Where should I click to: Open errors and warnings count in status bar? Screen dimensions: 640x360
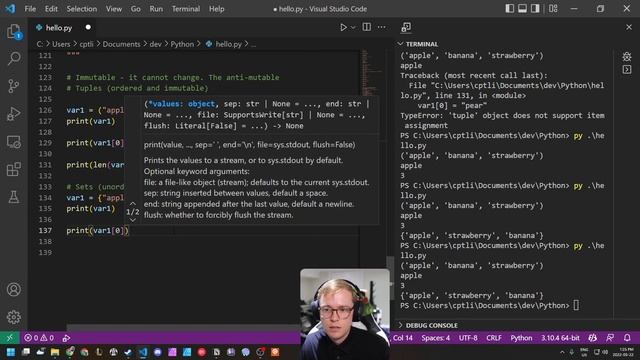(39, 338)
